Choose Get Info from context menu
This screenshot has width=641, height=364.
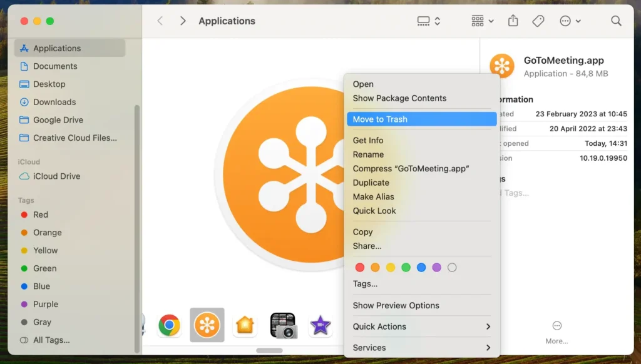point(421,141)
